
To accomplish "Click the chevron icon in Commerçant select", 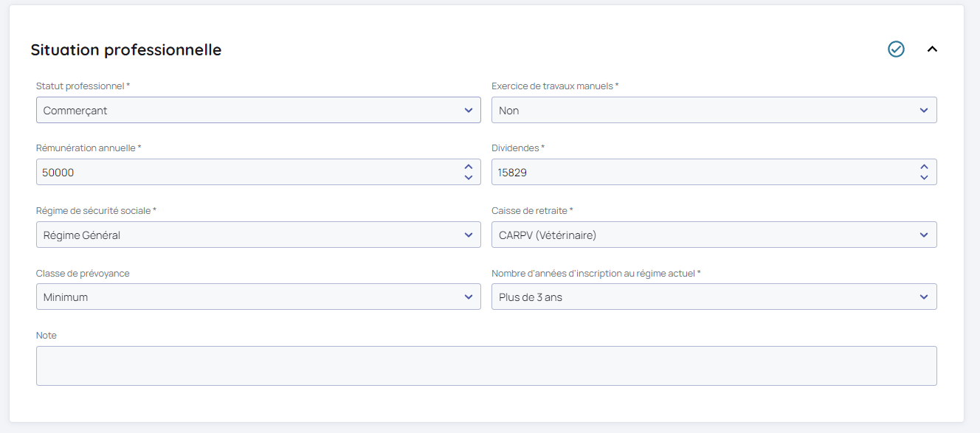I will click(468, 111).
